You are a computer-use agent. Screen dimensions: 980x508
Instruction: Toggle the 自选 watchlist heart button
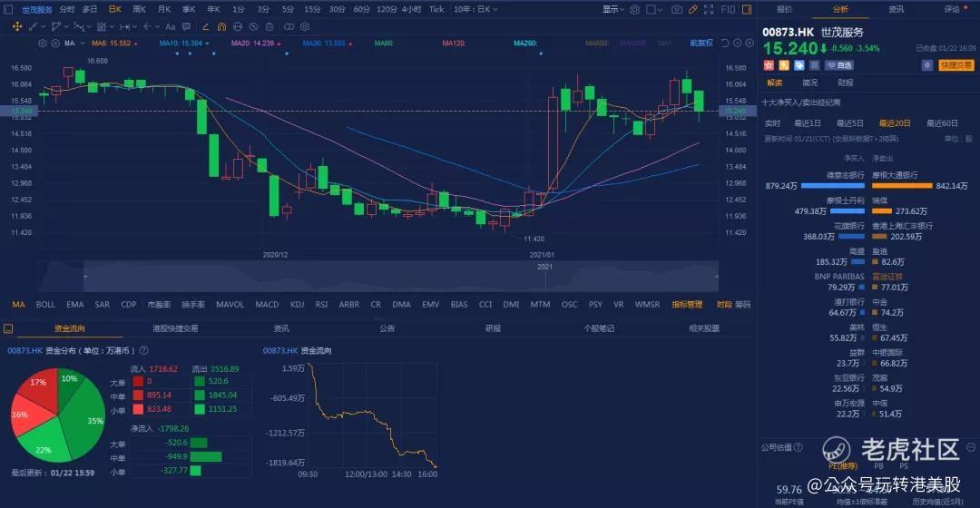tap(839, 65)
